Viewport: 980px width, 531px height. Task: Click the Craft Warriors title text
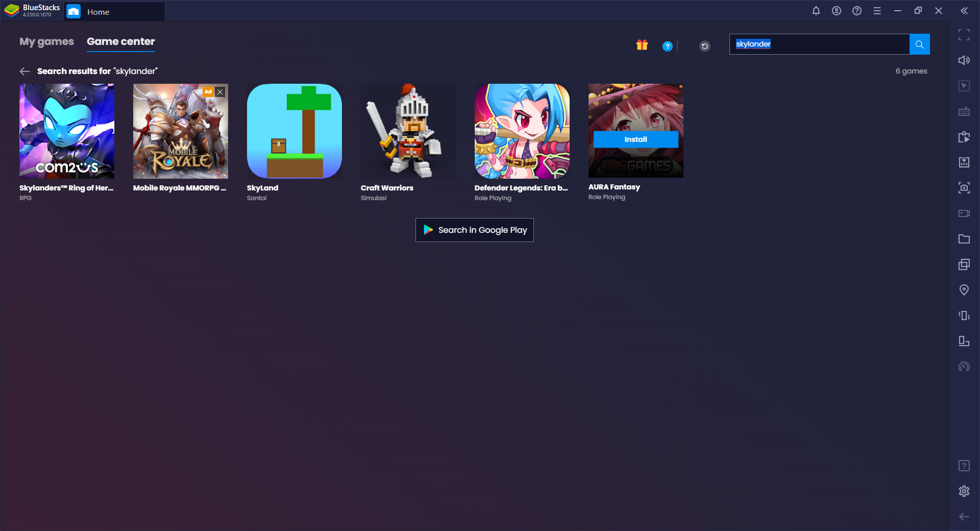click(x=387, y=188)
